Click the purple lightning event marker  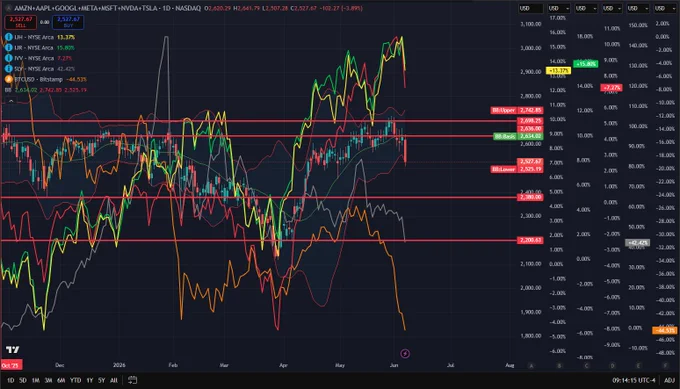[x=405, y=353]
